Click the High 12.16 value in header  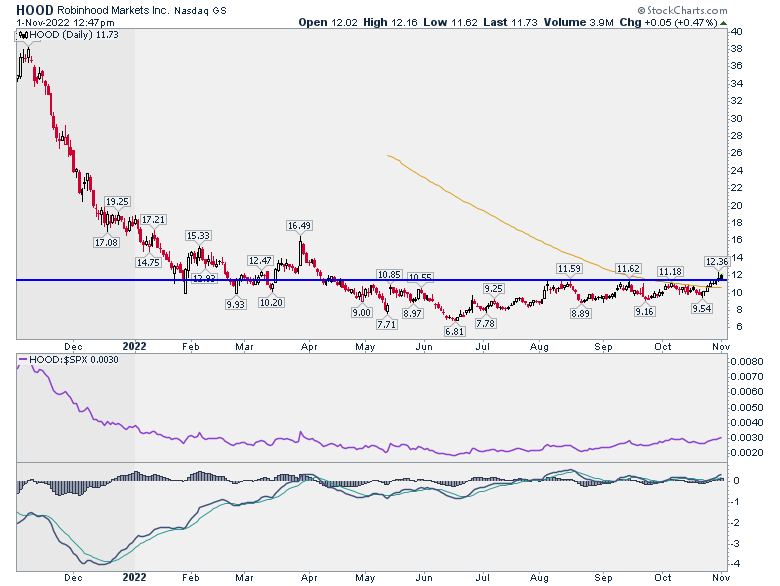click(x=390, y=22)
